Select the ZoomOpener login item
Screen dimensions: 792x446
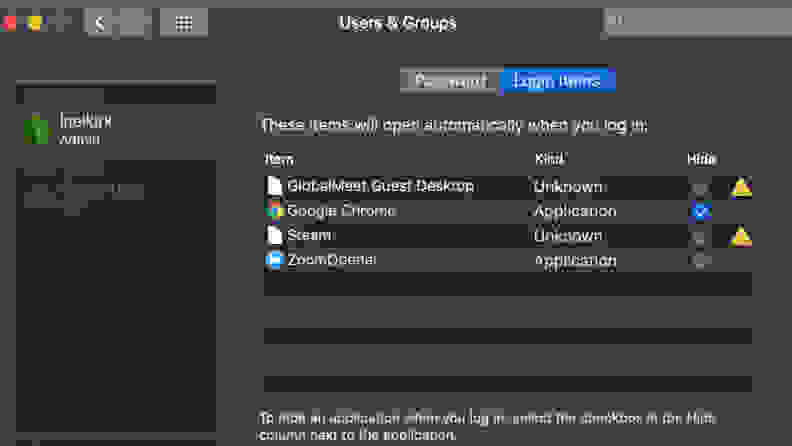click(x=508, y=260)
